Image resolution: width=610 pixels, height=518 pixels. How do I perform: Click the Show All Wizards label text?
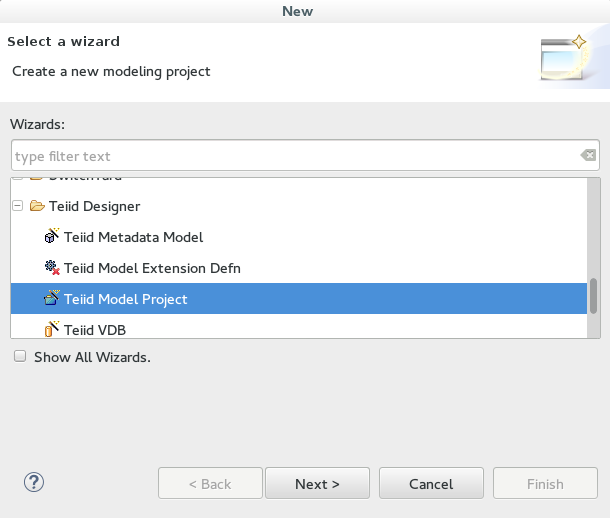coord(92,357)
